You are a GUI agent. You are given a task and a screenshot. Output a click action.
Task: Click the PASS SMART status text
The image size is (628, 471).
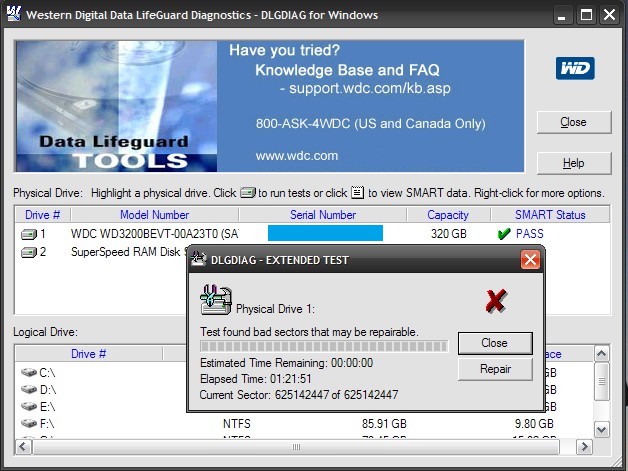coord(529,233)
